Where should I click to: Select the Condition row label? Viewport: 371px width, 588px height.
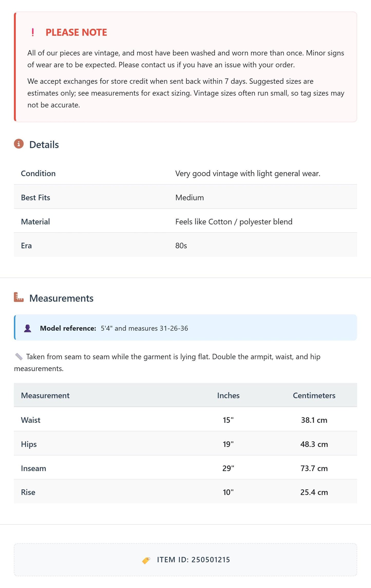[38, 173]
